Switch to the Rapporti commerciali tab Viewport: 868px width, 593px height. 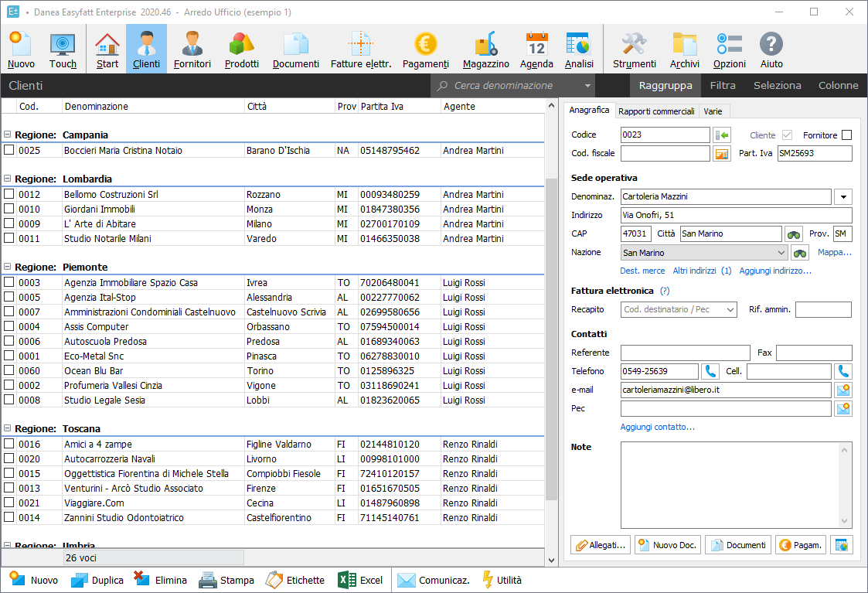[656, 111]
